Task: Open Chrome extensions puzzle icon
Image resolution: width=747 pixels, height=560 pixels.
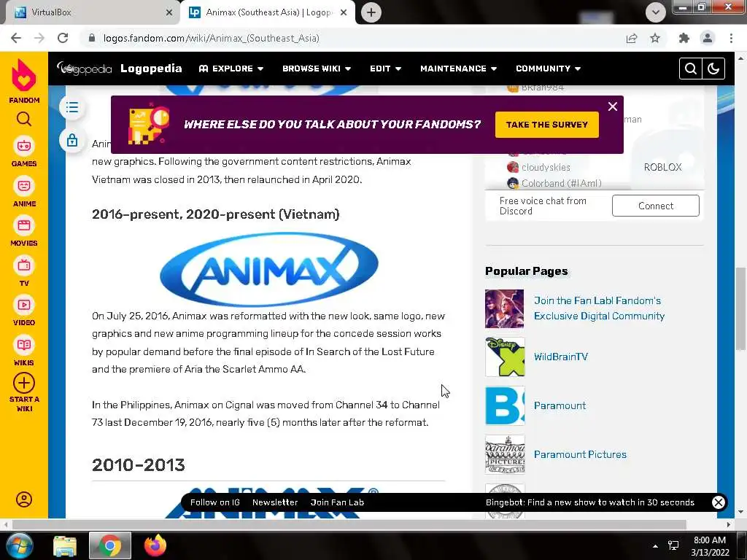Action: (684, 38)
